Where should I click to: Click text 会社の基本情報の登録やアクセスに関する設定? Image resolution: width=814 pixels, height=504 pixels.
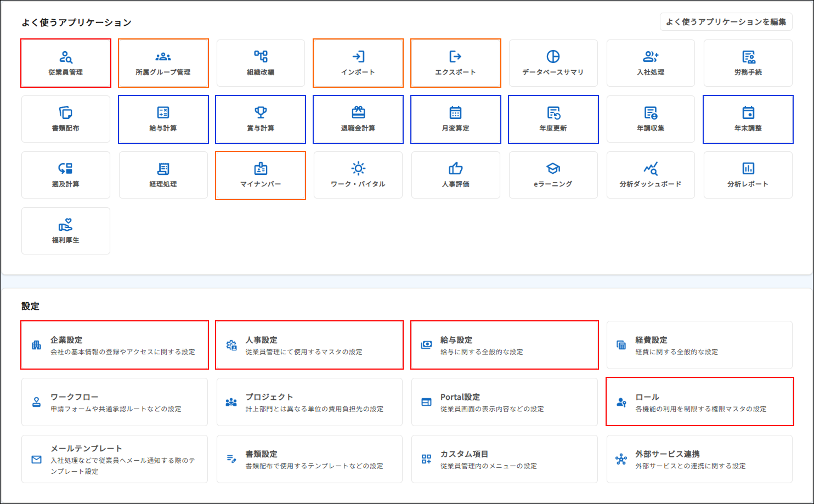[x=123, y=352]
